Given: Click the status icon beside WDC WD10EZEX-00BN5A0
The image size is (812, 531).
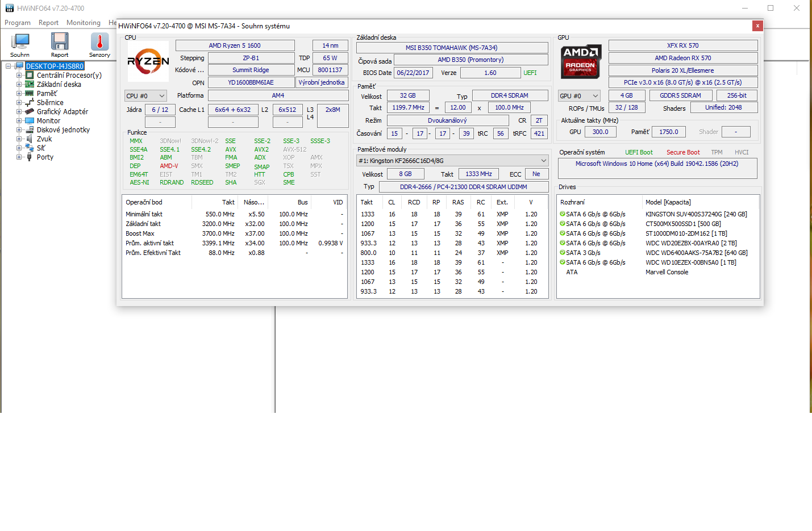Looking at the screenshot, I should [563, 262].
